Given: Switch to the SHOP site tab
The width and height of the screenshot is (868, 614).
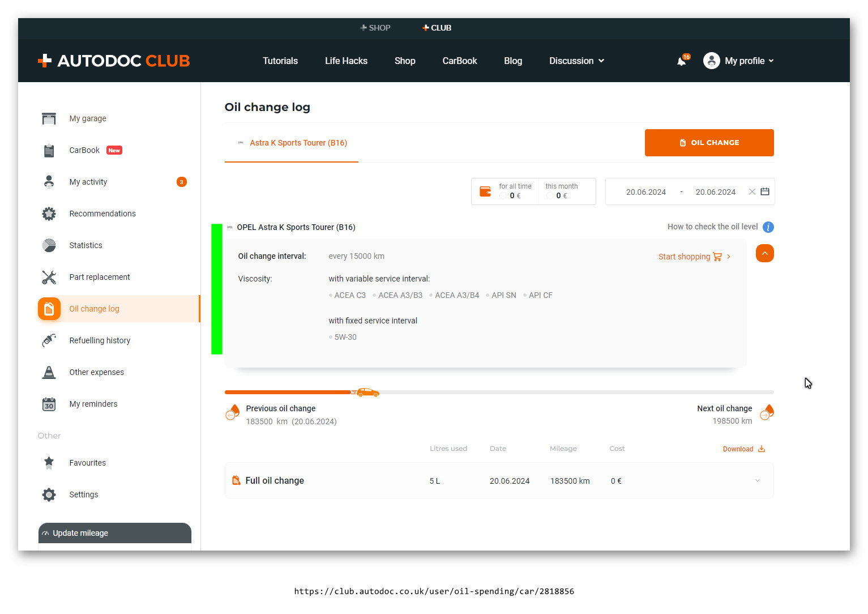Looking at the screenshot, I should tap(375, 28).
